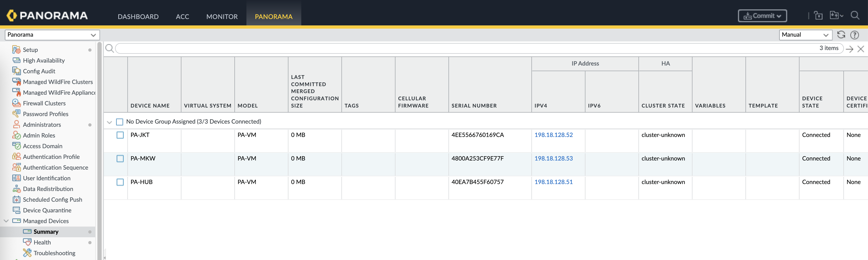The width and height of the screenshot is (868, 260).
Task: Click the Health heart monitor icon
Action: pos(27,242)
